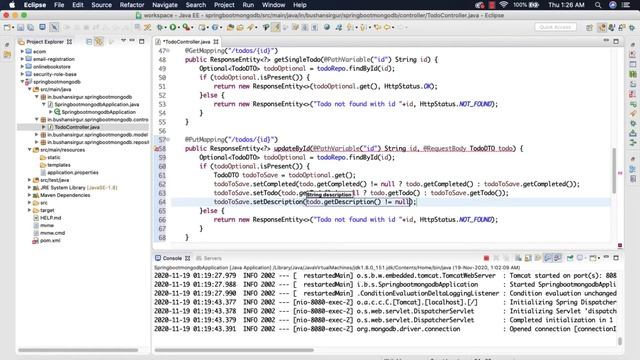Click the Wi-Fi icon in the menu bar

[x=503, y=5]
